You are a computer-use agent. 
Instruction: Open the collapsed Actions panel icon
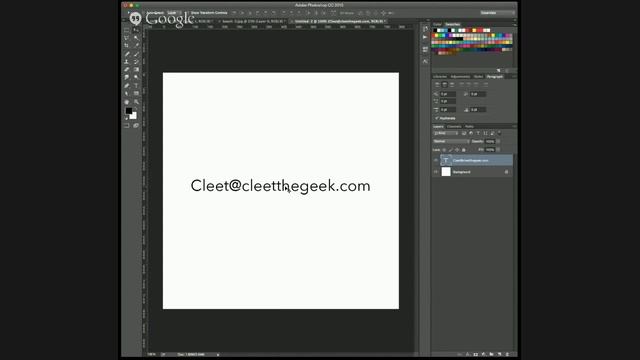pos(425,37)
